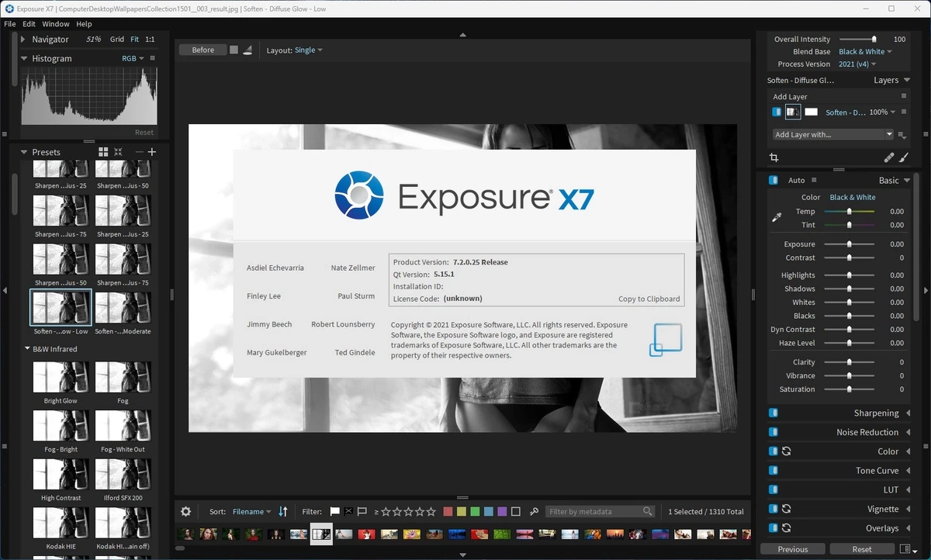Click the Reset button in right panel
The image size is (931, 560).
(862, 549)
